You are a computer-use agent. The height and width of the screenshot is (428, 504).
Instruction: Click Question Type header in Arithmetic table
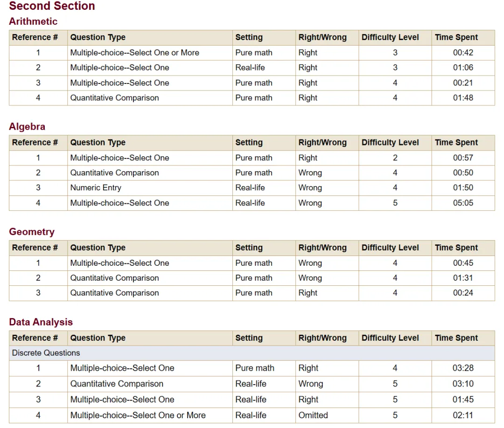pyautogui.click(x=98, y=38)
